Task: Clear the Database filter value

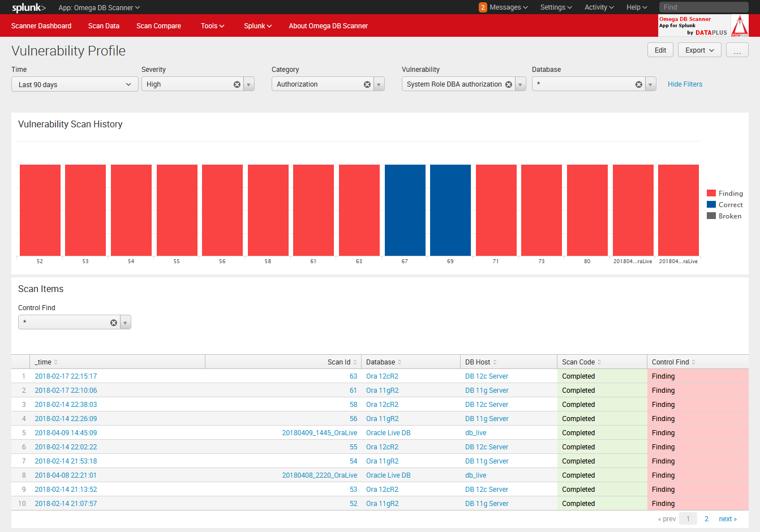Action: click(638, 83)
